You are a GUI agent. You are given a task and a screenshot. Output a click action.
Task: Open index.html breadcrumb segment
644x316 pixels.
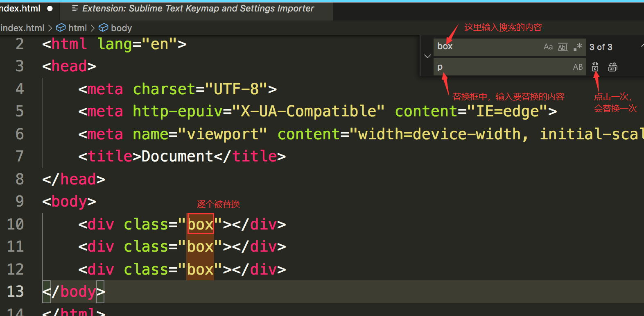coord(22,28)
